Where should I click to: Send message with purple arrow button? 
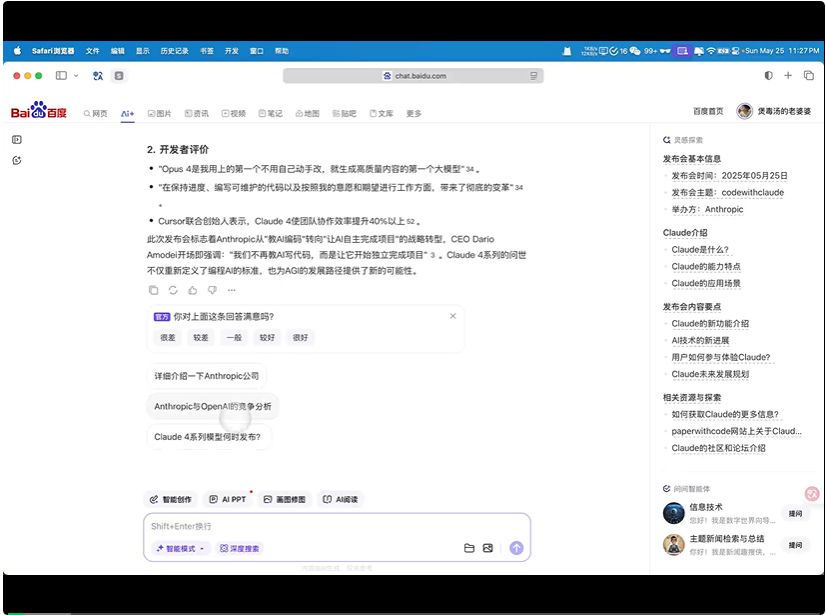click(516, 548)
